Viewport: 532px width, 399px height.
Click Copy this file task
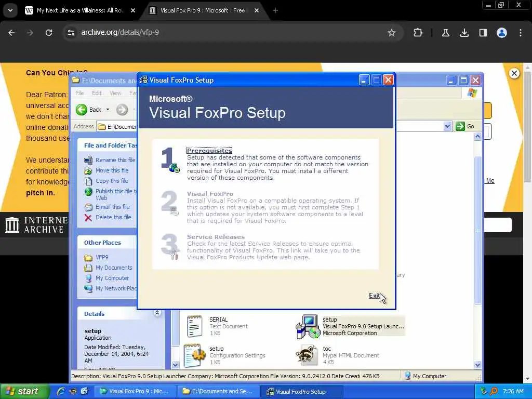112,181
